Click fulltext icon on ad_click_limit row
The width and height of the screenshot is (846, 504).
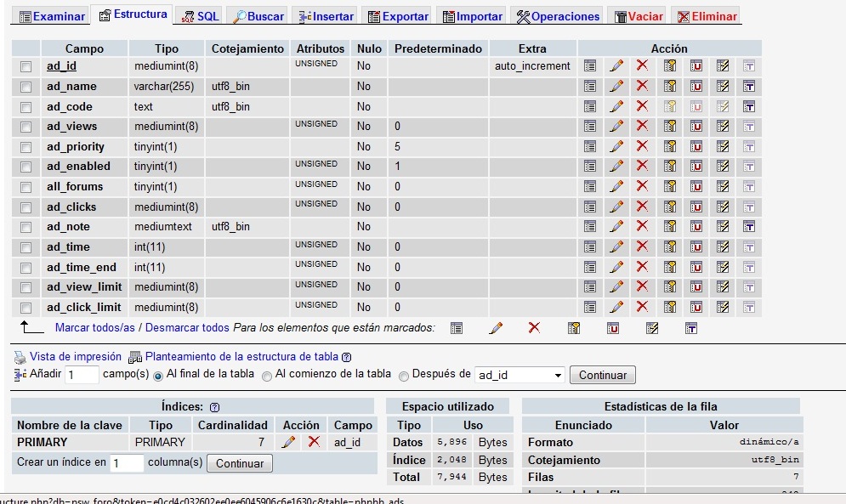tap(749, 308)
